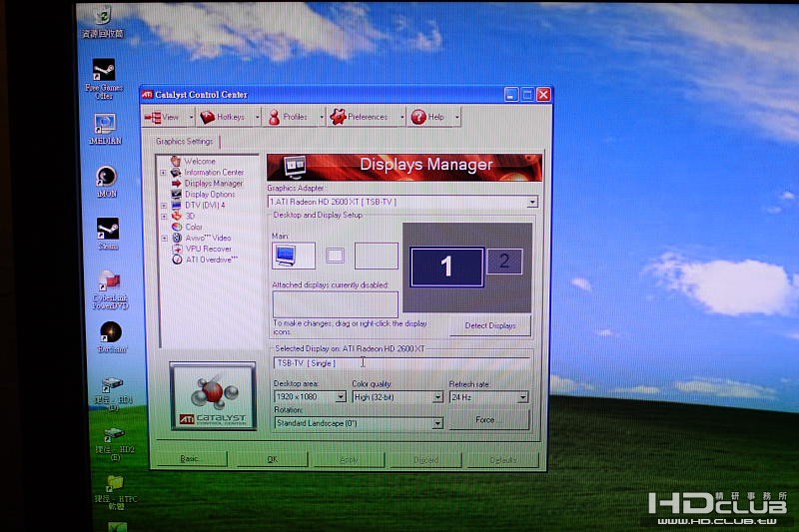Select Displays Manager in the tree

coord(214,184)
